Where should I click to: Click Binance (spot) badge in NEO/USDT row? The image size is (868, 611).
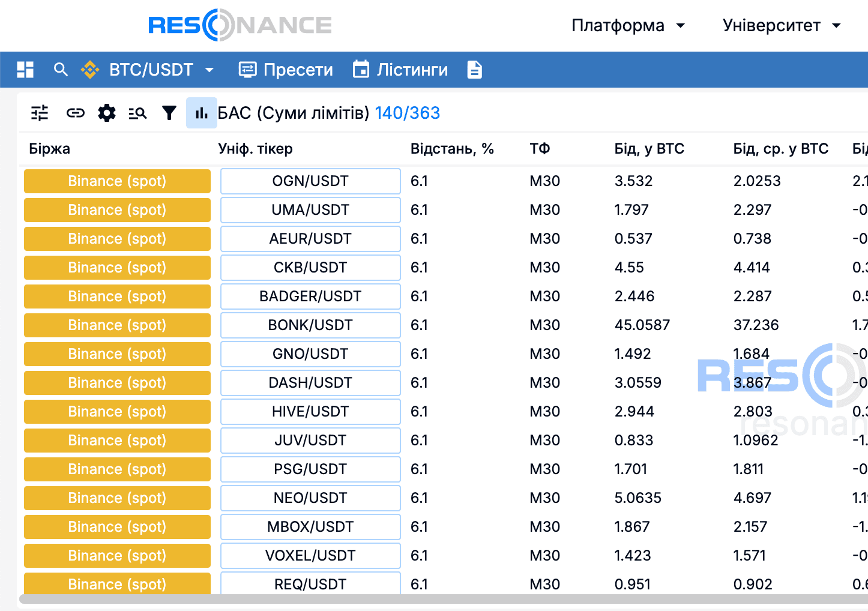point(117,498)
